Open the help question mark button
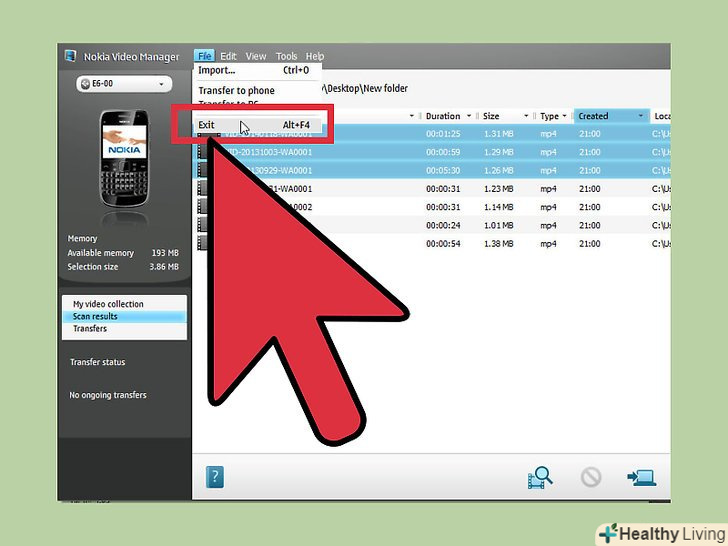The image size is (728, 546). (214, 477)
